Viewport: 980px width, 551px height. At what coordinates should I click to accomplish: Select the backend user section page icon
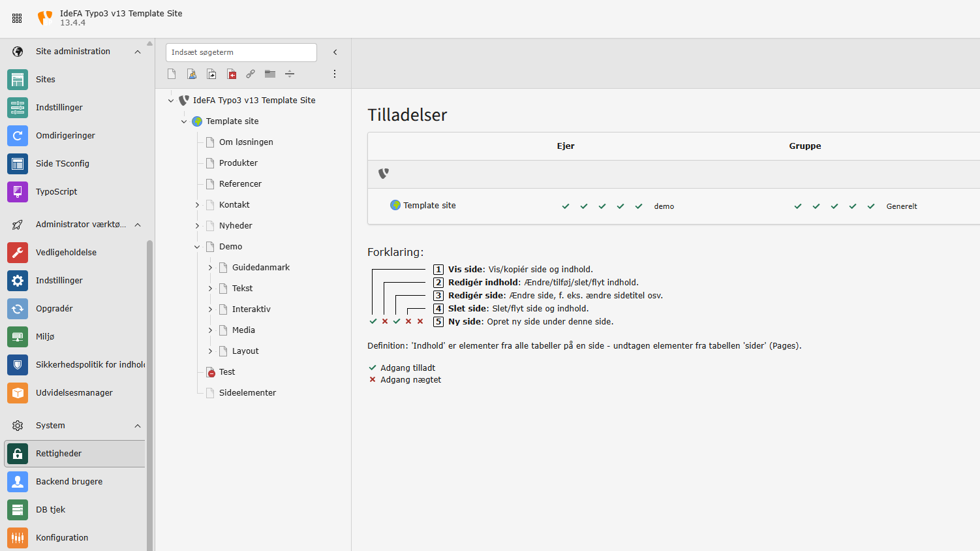click(x=192, y=74)
